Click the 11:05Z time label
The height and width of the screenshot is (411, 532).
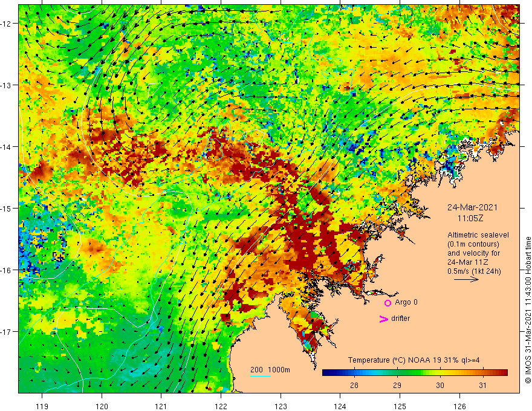470,218
